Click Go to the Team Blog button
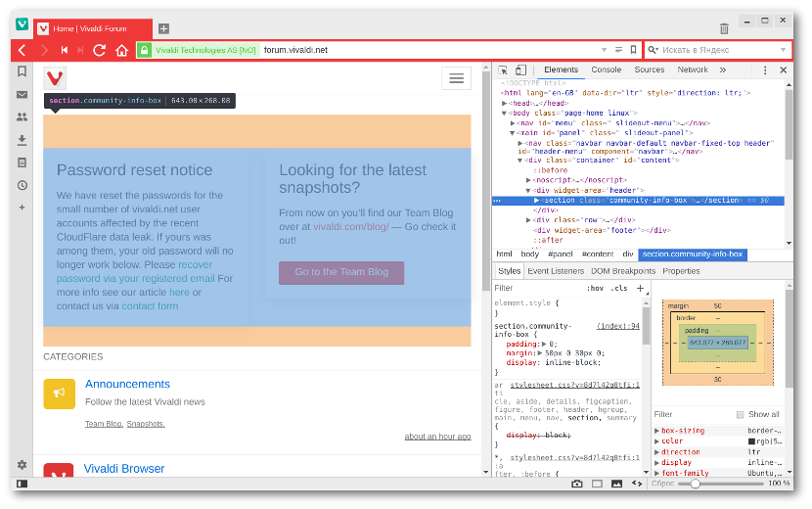This screenshot has width=812, height=509. (341, 272)
